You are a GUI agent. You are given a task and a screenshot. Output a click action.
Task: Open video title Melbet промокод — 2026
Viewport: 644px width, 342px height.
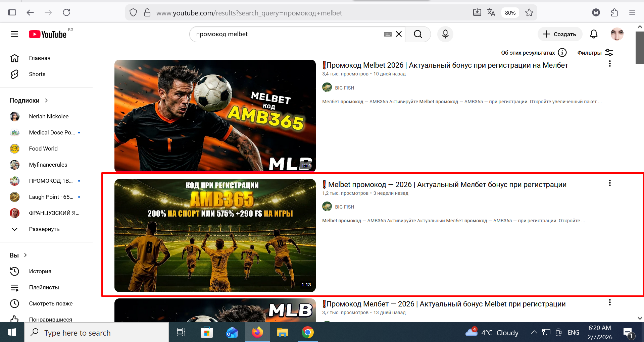tap(444, 184)
